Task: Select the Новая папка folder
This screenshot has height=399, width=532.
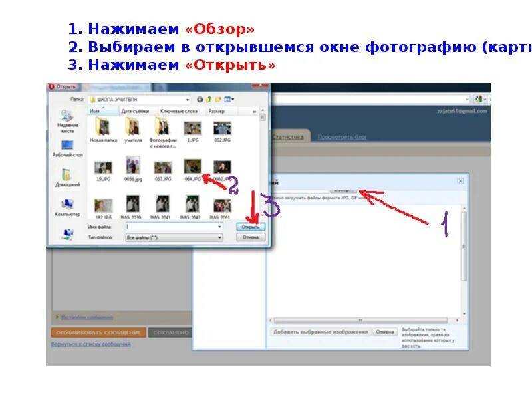Action: pyautogui.click(x=103, y=130)
